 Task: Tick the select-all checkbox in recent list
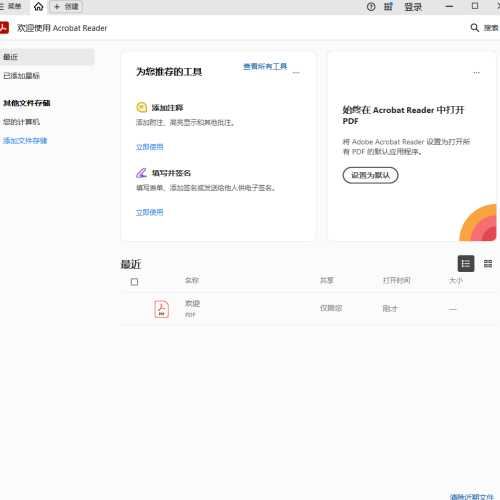pyautogui.click(x=134, y=282)
